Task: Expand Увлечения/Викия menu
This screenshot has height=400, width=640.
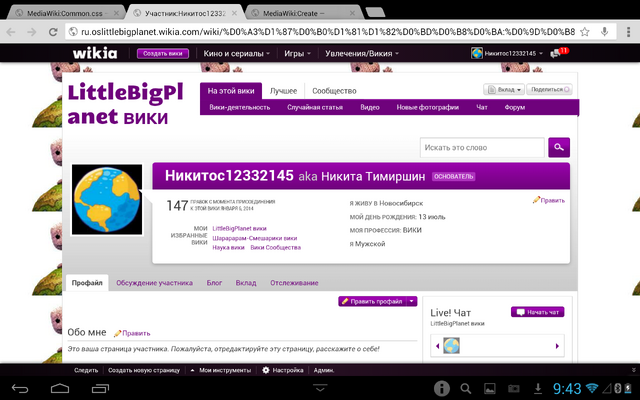Action: click(x=362, y=53)
